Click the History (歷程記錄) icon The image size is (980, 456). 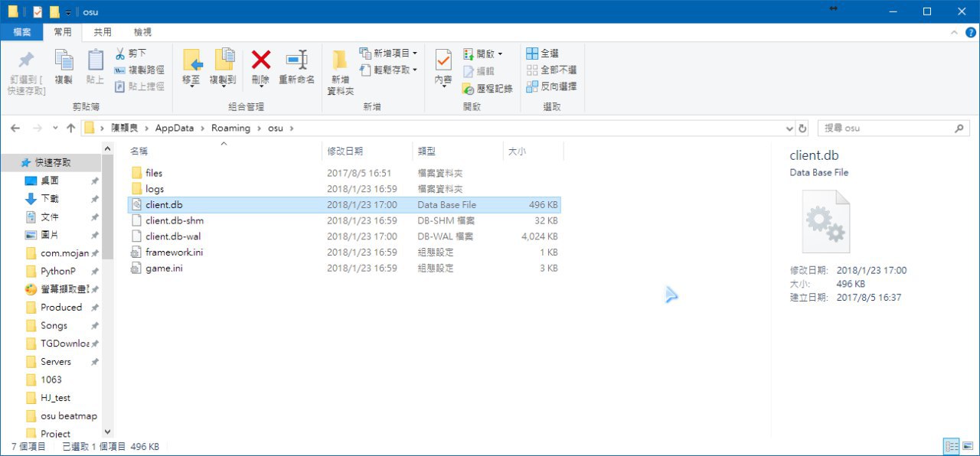(x=469, y=89)
